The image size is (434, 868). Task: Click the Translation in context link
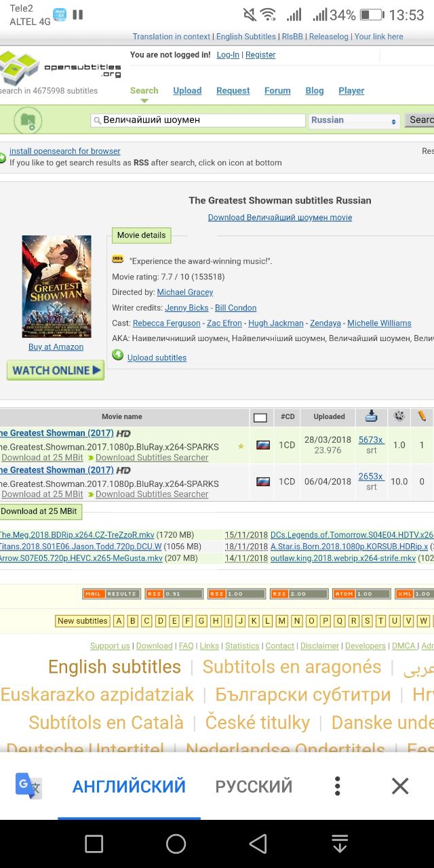point(172,37)
